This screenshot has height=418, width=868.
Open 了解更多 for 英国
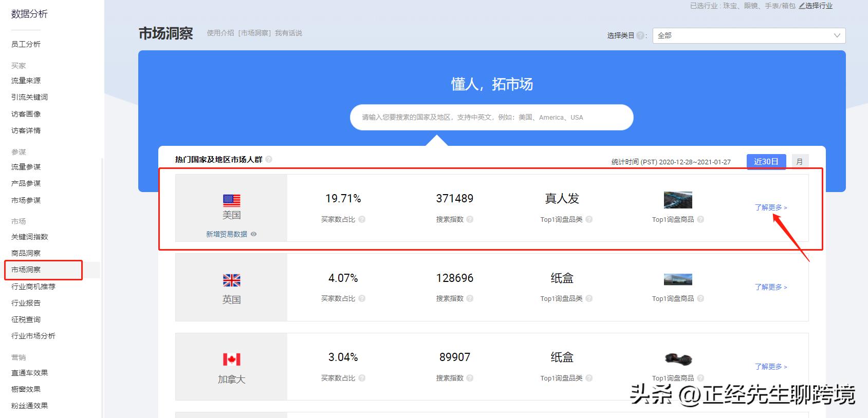(770, 287)
